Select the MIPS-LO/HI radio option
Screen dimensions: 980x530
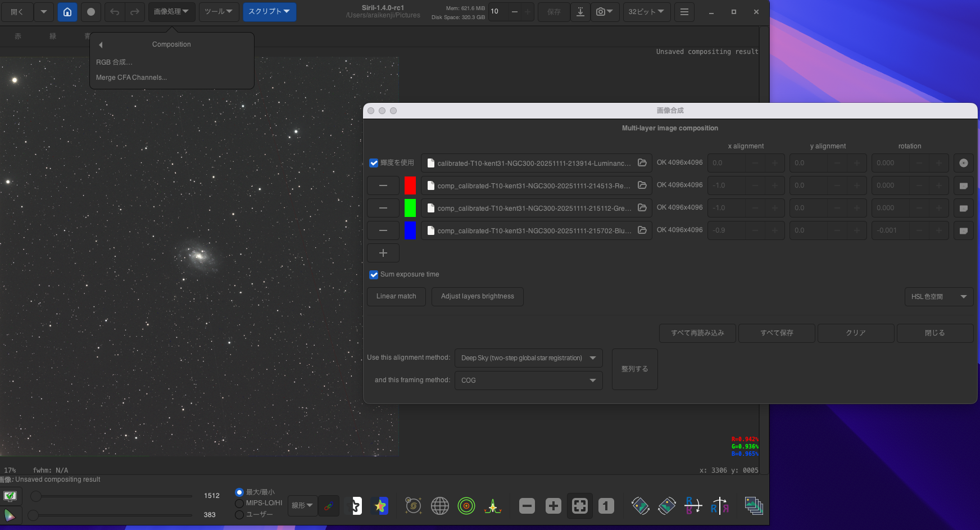click(239, 503)
